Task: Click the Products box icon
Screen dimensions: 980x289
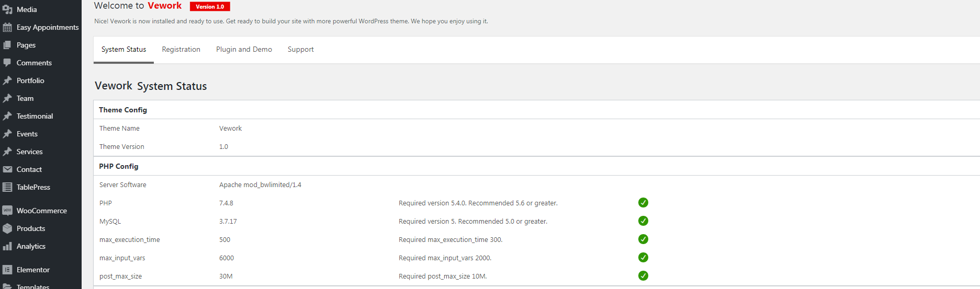Action: [x=7, y=228]
